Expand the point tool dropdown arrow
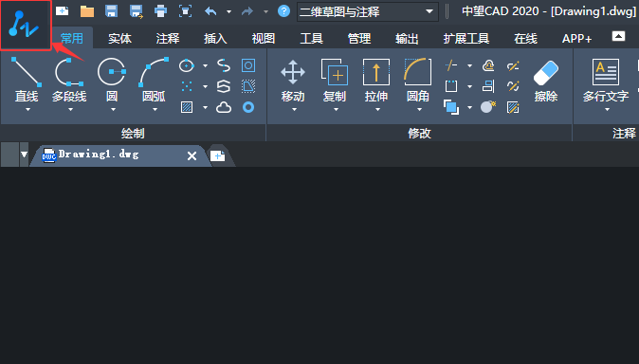Screen dimensions: 639x364 click(205, 86)
